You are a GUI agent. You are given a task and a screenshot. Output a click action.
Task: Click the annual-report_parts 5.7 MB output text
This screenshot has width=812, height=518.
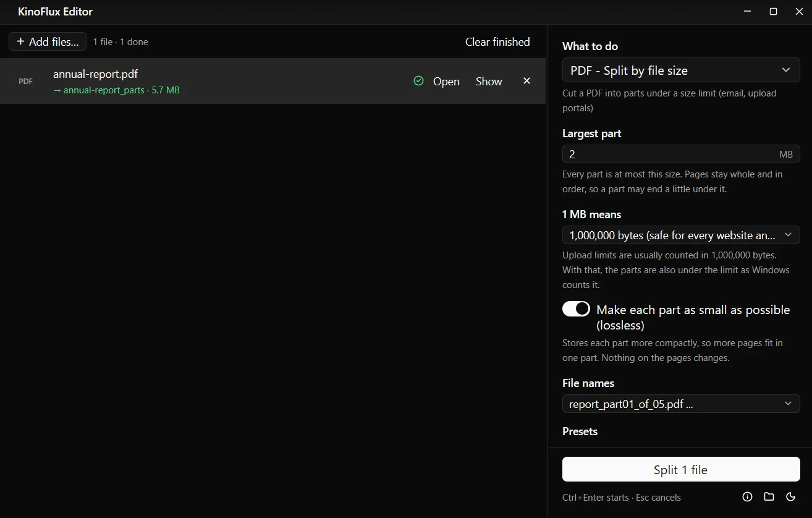click(116, 90)
